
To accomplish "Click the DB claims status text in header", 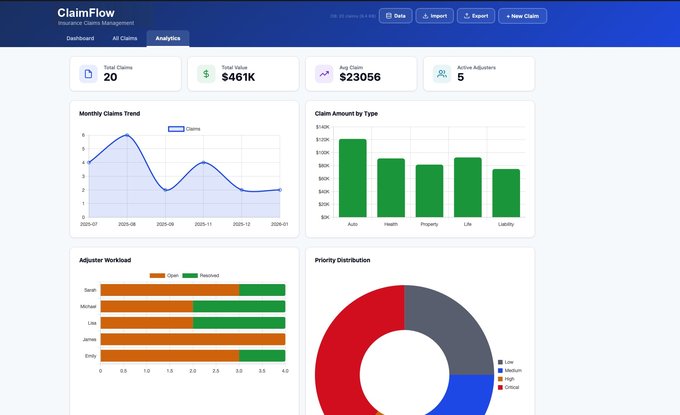I will [x=353, y=16].
